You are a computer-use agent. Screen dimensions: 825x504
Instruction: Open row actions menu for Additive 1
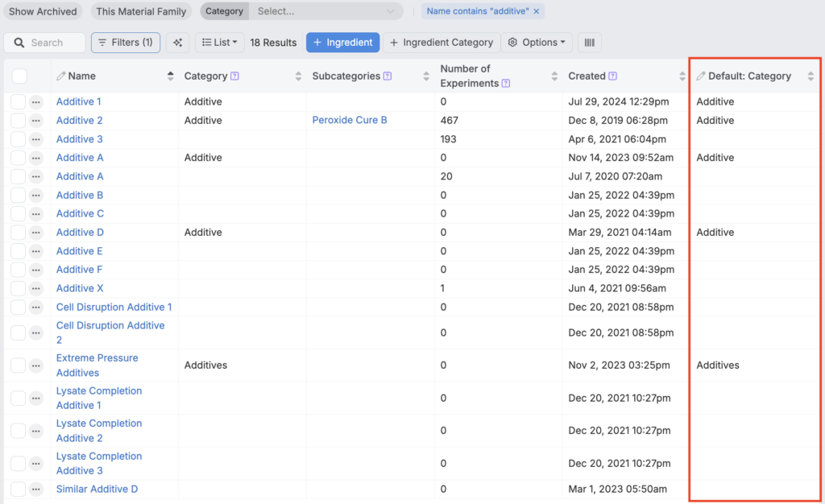(x=36, y=102)
